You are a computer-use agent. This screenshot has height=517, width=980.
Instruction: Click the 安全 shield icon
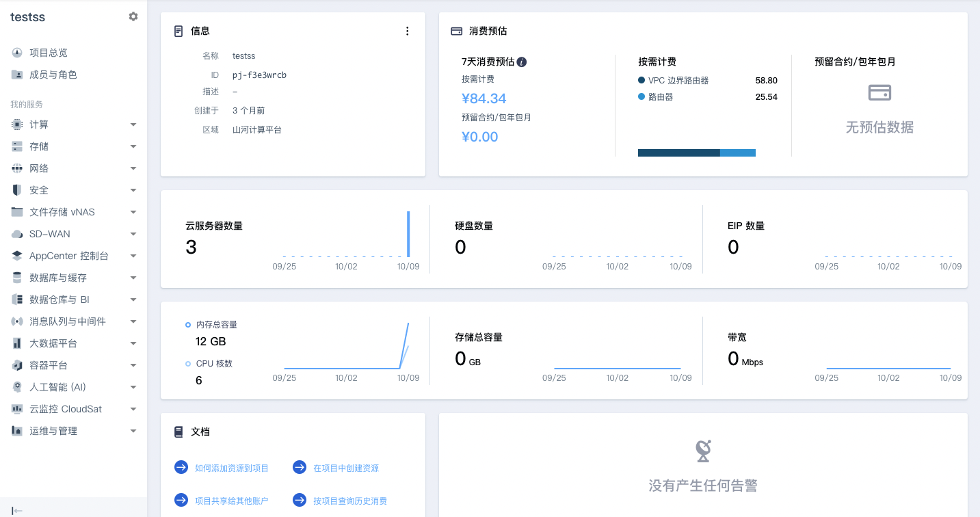17,190
